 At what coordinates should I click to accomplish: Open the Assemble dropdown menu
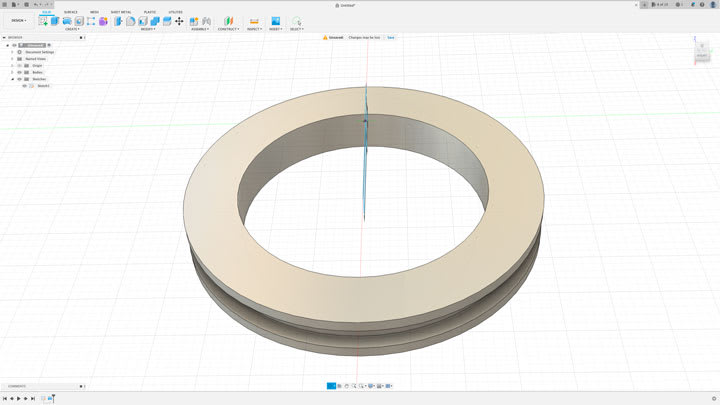click(x=200, y=29)
